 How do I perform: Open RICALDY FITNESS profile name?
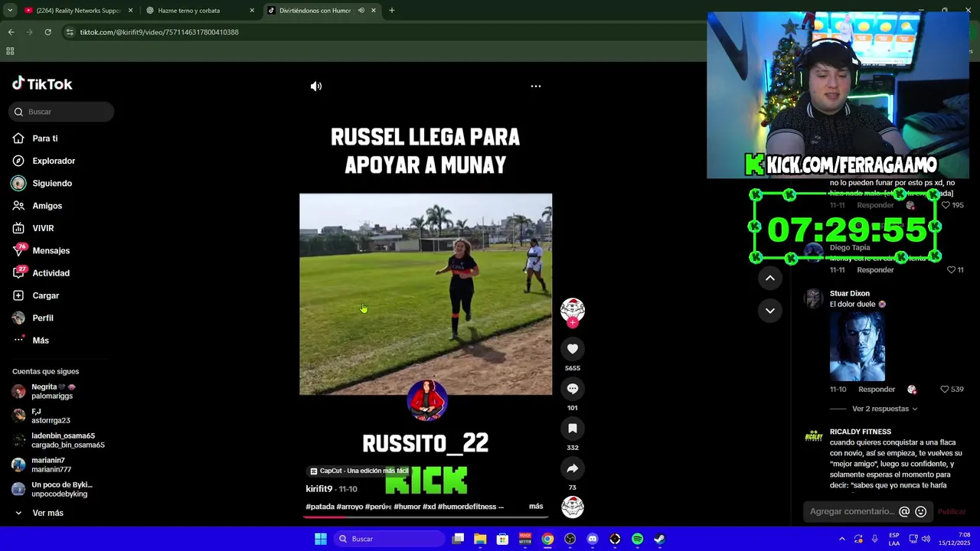(x=860, y=432)
